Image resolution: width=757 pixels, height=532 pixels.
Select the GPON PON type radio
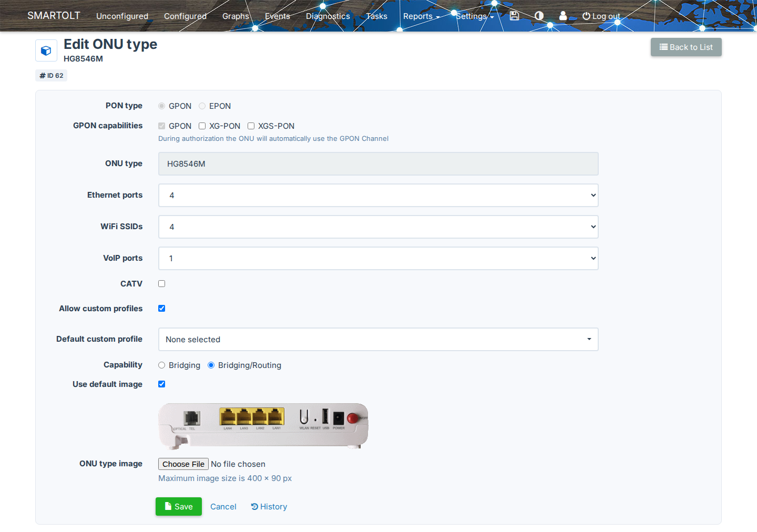pos(162,106)
